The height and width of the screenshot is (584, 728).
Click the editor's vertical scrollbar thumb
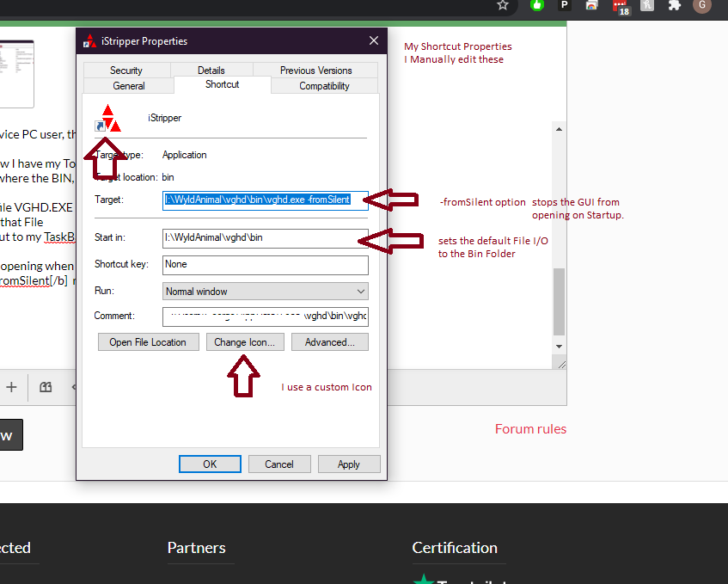[559, 302]
